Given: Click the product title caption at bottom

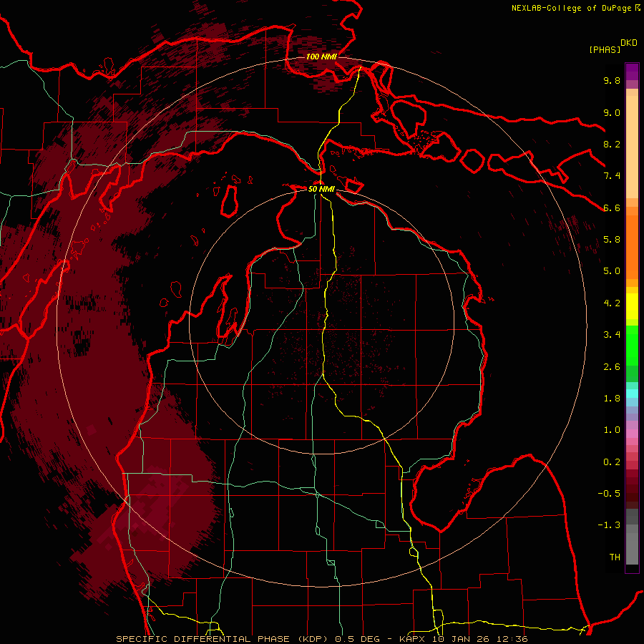Looking at the screenshot, I should [x=321, y=639].
